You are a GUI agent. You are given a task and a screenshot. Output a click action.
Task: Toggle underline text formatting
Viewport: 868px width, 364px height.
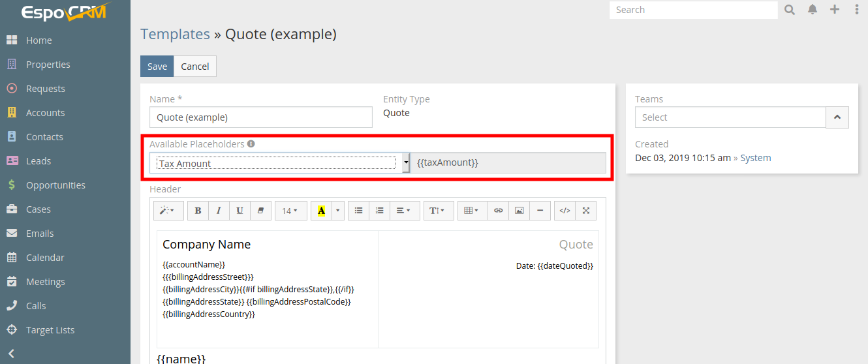coord(240,211)
